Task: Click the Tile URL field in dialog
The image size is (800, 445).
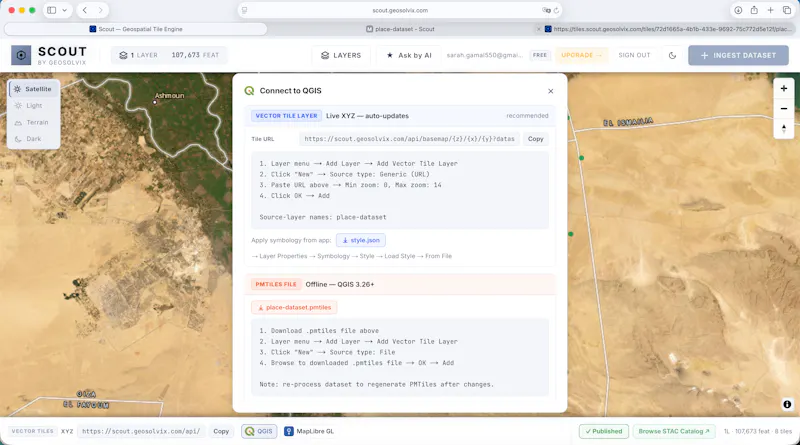Action: [x=410, y=139]
